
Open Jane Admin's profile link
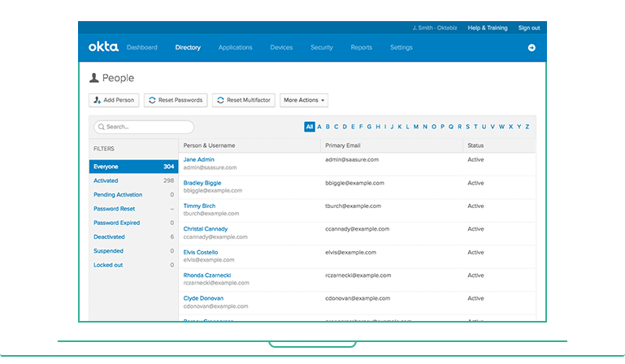(198, 159)
